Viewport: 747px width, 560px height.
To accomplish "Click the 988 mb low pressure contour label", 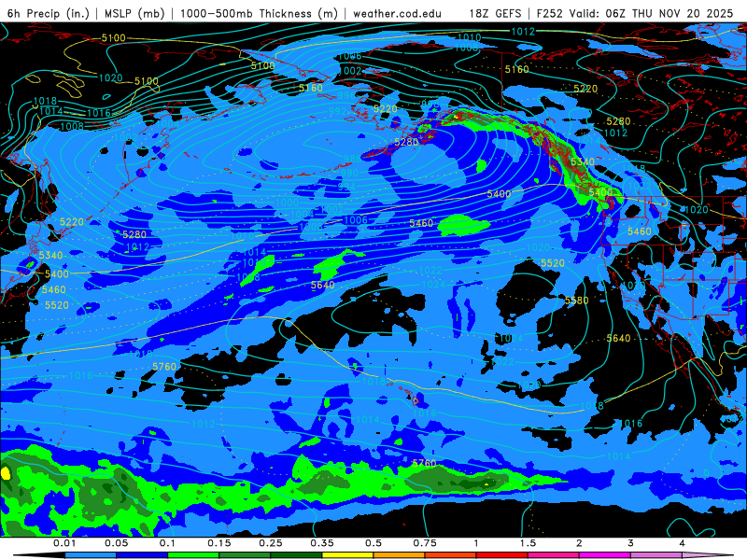I will 352,159.
